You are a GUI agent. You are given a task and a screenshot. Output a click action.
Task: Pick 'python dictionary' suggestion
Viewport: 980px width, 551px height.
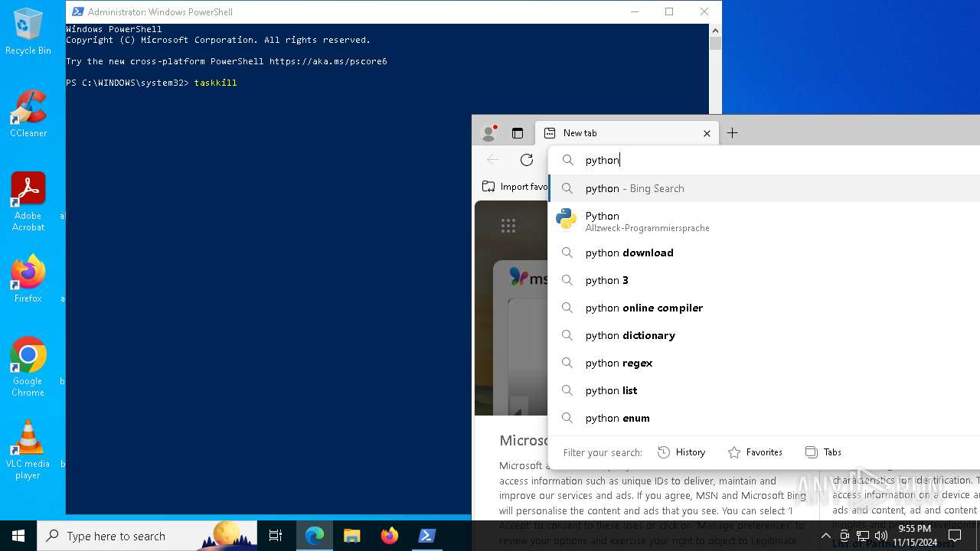(x=764, y=335)
